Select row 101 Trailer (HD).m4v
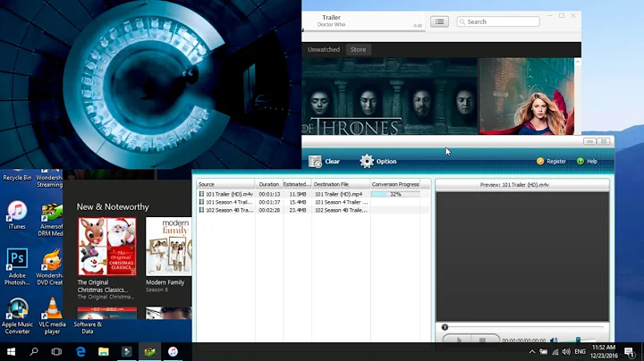644x361 pixels. [313, 194]
